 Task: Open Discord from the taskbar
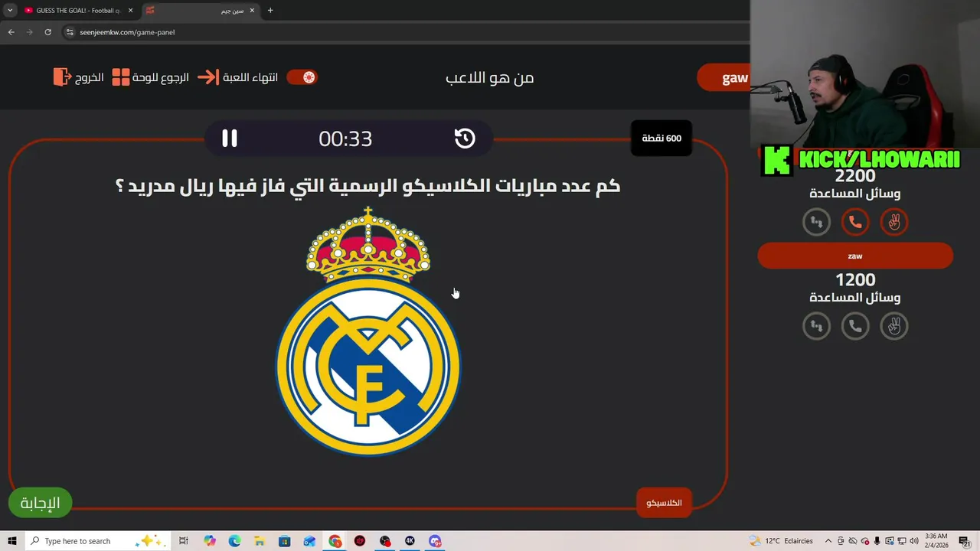(x=435, y=541)
